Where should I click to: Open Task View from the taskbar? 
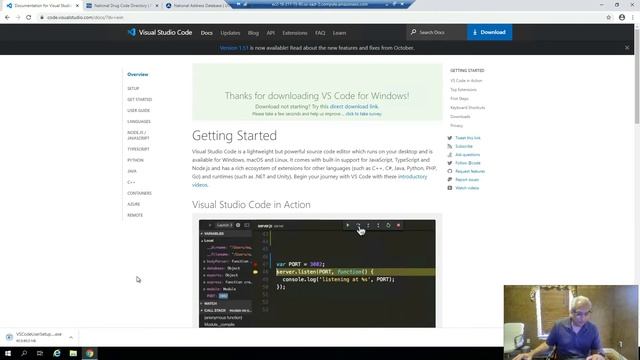tap(40, 353)
